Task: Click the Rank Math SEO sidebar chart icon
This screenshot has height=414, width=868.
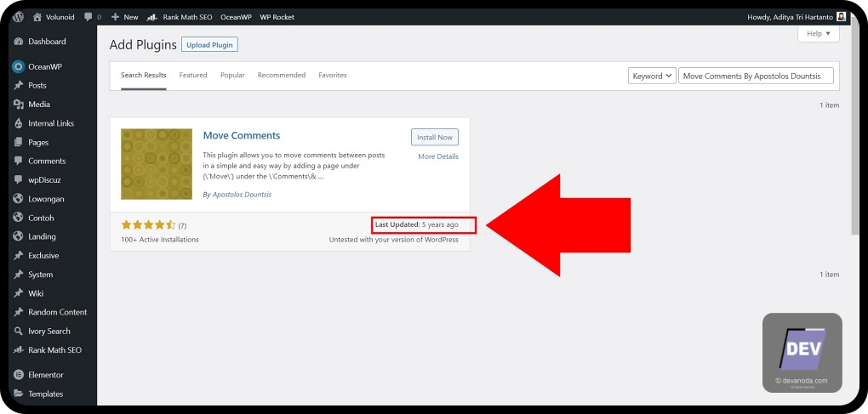Action: point(19,350)
